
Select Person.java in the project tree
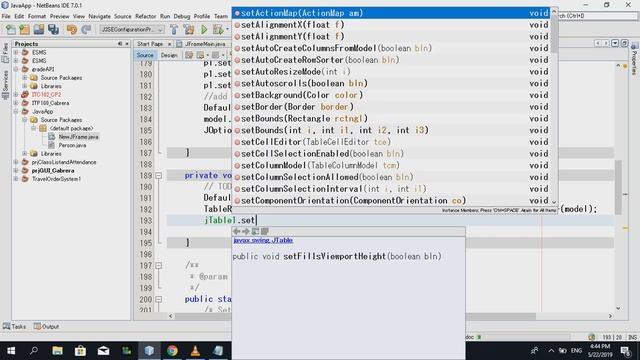[72, 145]
